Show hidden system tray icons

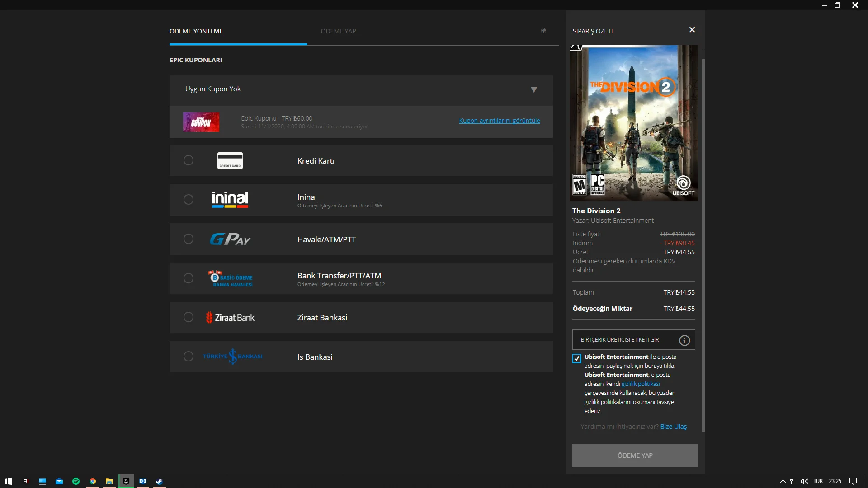[783, 481]
